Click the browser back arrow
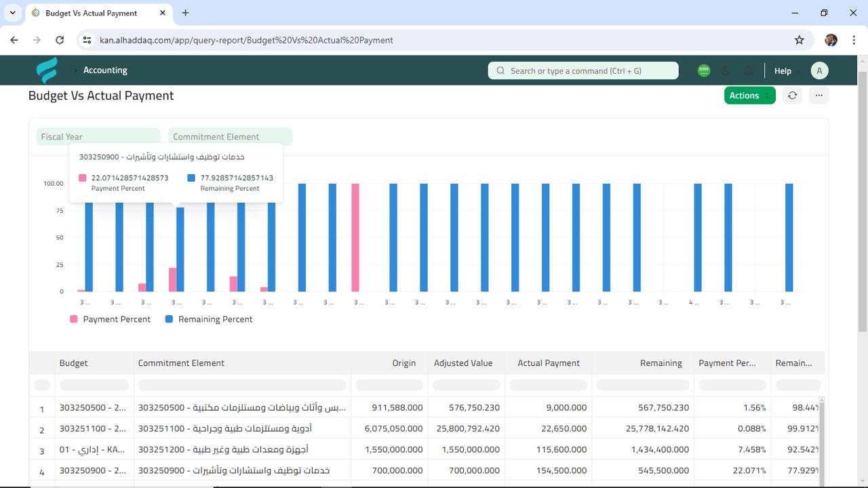 pos(14,40)
